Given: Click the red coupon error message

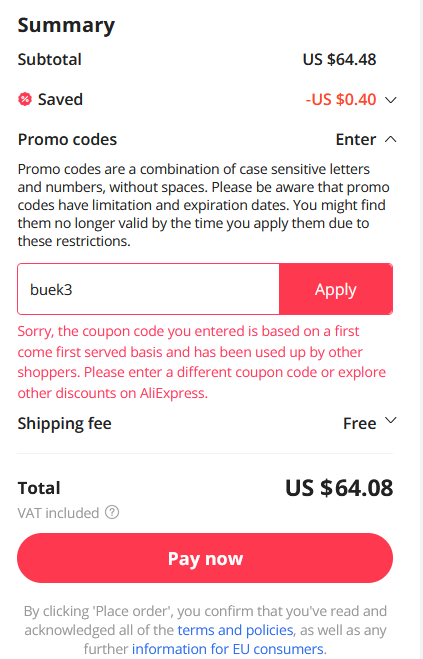Looking at the screenshot, I should 202,362.
